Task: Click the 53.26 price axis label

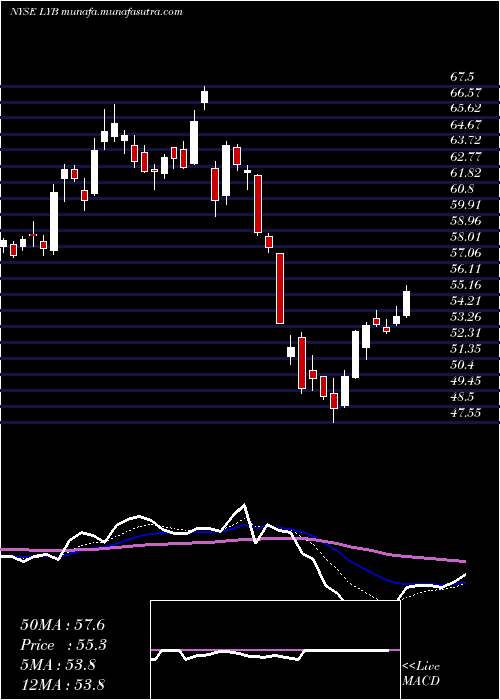Action: 465,317
